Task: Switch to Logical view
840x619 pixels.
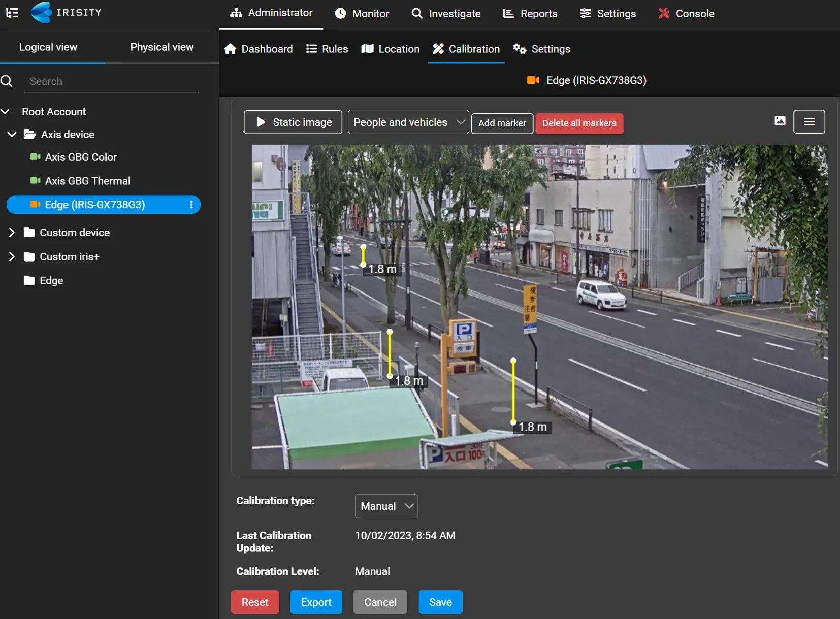Action: 48,47
